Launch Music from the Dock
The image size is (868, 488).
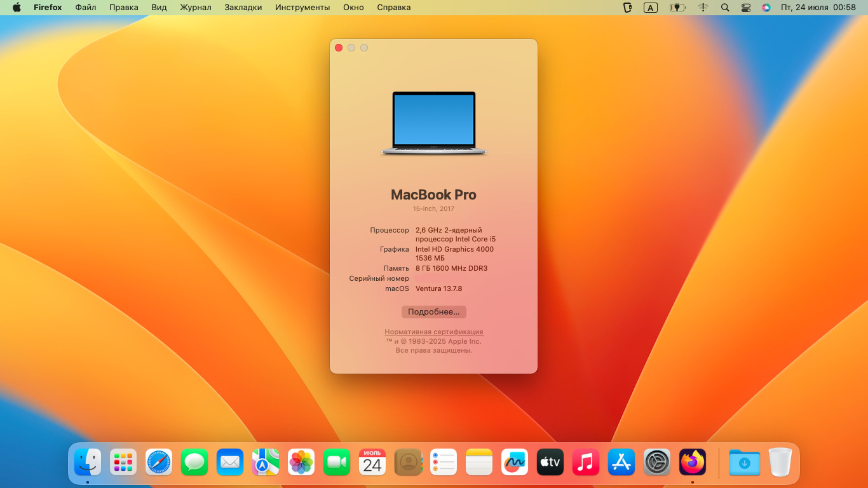[586, 462]
